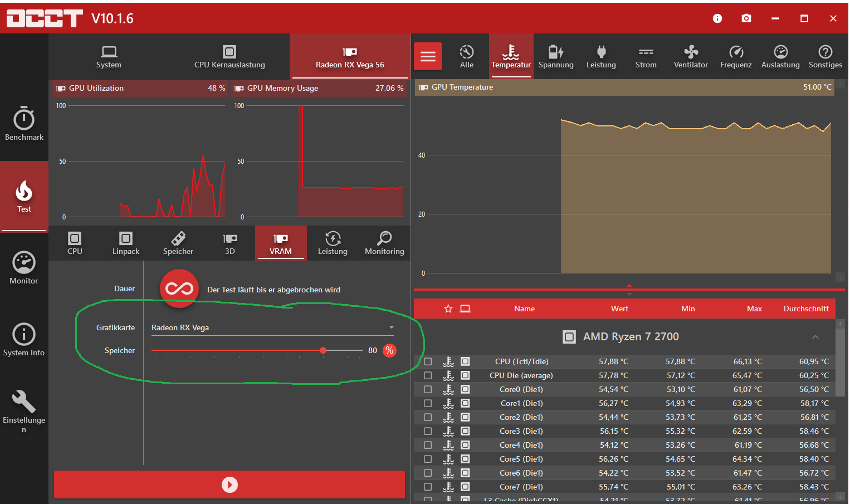Image resolution: width=850 pixels, height=504 pixels.
Task: Check the Core5 (Die1) checkbox
Action: (x=428, y=459)
